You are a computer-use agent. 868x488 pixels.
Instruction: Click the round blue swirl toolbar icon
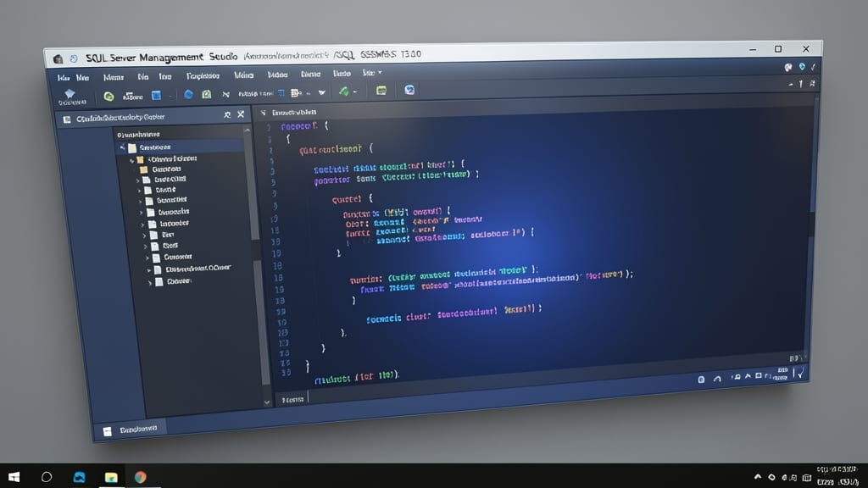(409, 90)
